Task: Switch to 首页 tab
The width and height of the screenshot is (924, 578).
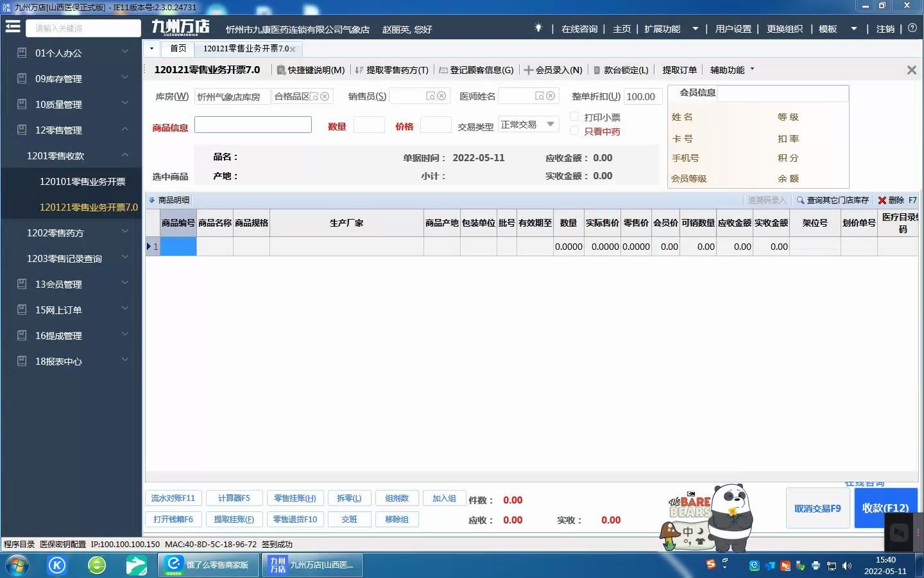Action: coord(178,49)
